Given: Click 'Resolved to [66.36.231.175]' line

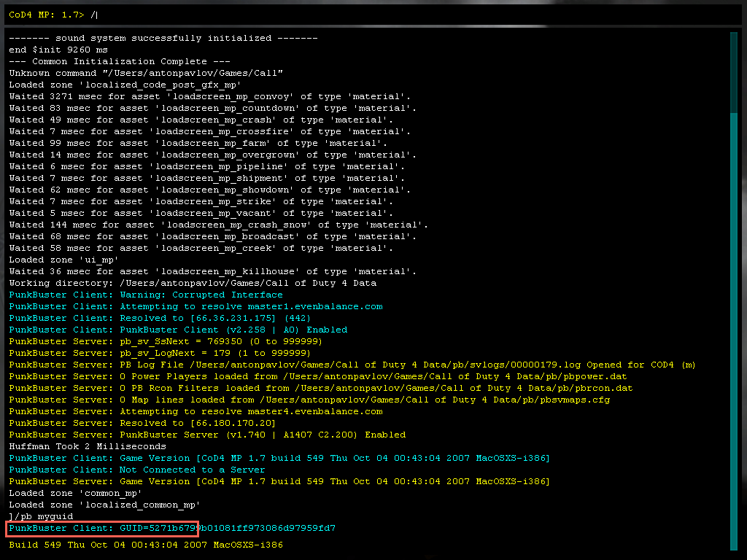Looking at the screenshot, I should click(x=160, y=318).
